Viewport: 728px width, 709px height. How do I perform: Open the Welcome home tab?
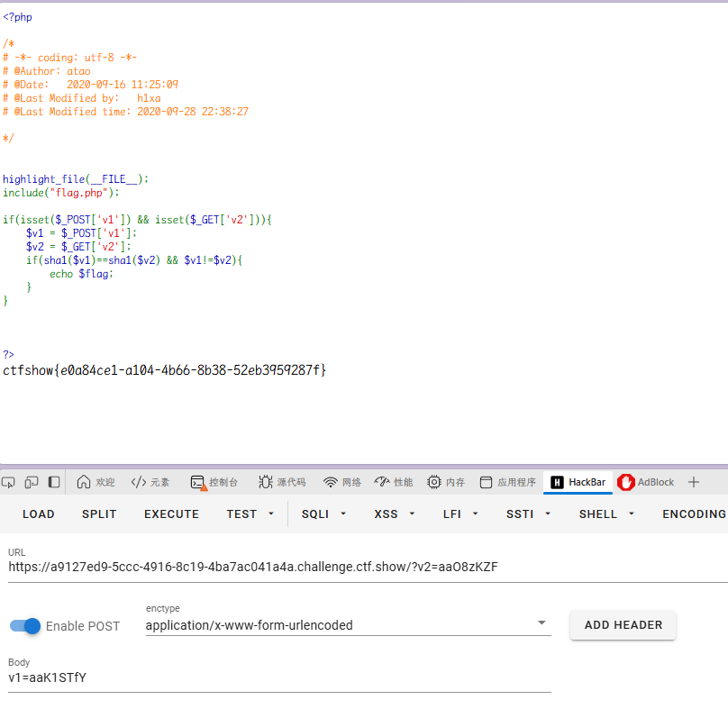tap(96, 482)
